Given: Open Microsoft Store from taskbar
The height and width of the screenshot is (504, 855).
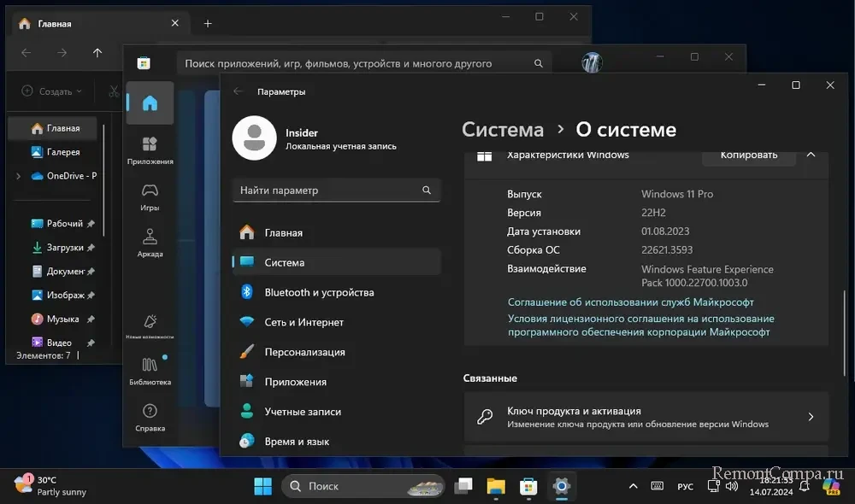Looking at the screenshot, I should click(x=528, y=486).
